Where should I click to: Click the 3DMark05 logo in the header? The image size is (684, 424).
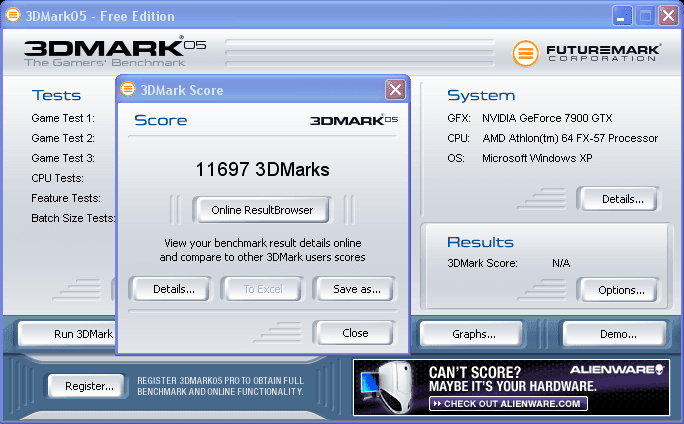pyautogui.click(x=115, y=51)
